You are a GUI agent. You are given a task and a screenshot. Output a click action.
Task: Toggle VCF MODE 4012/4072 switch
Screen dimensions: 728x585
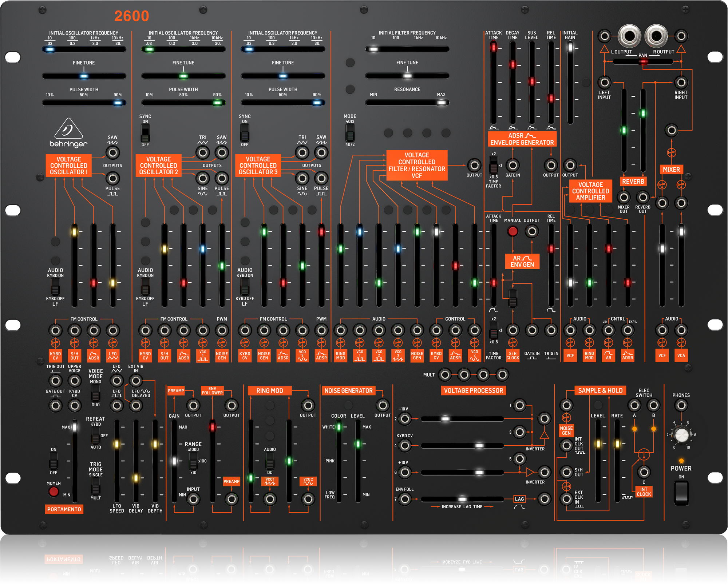click(350, 133)
